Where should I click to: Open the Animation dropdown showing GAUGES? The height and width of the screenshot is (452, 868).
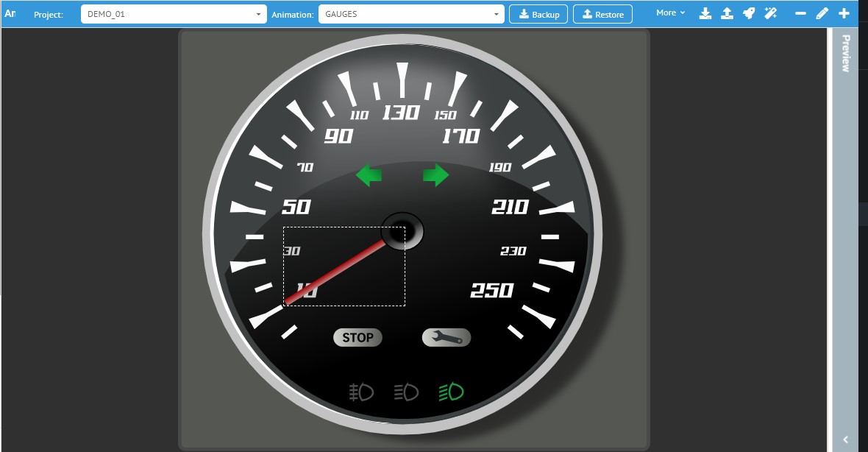coord(411,14)
